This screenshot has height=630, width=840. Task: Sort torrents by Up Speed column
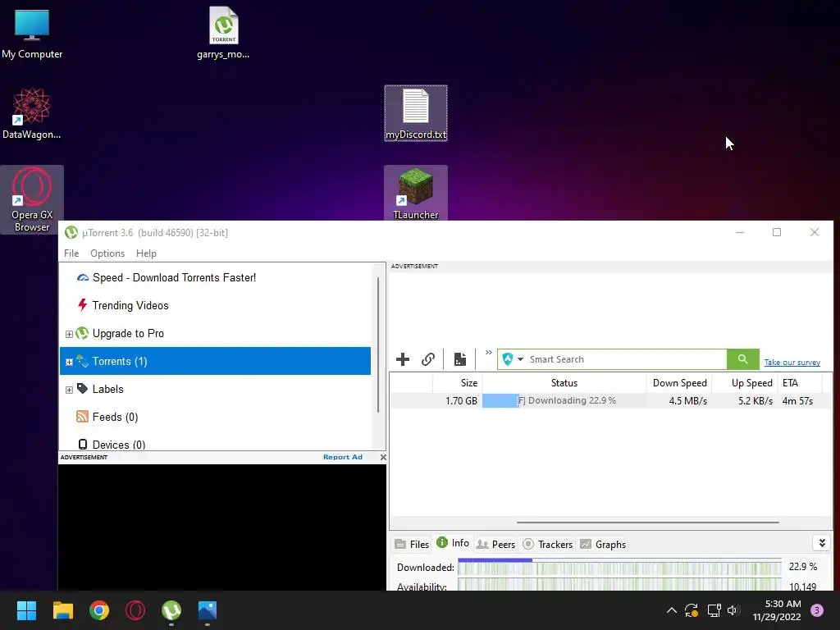745,383
